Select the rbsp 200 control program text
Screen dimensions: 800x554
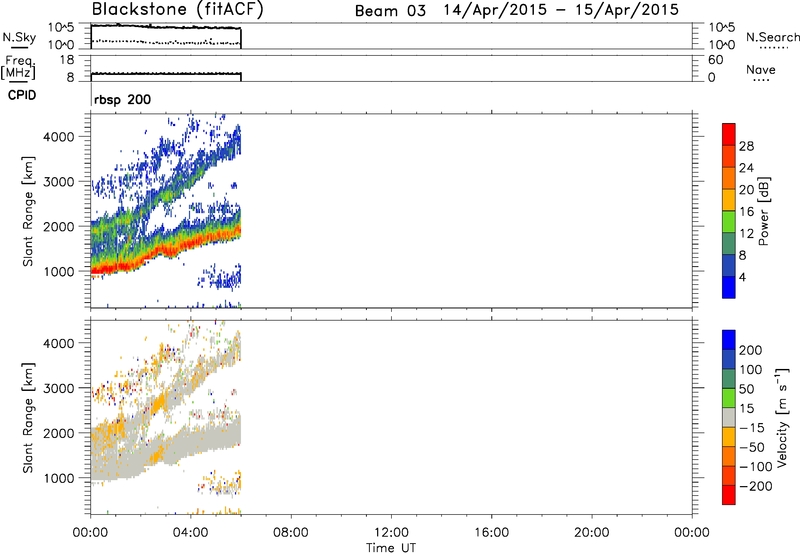[x=122, y=99]
